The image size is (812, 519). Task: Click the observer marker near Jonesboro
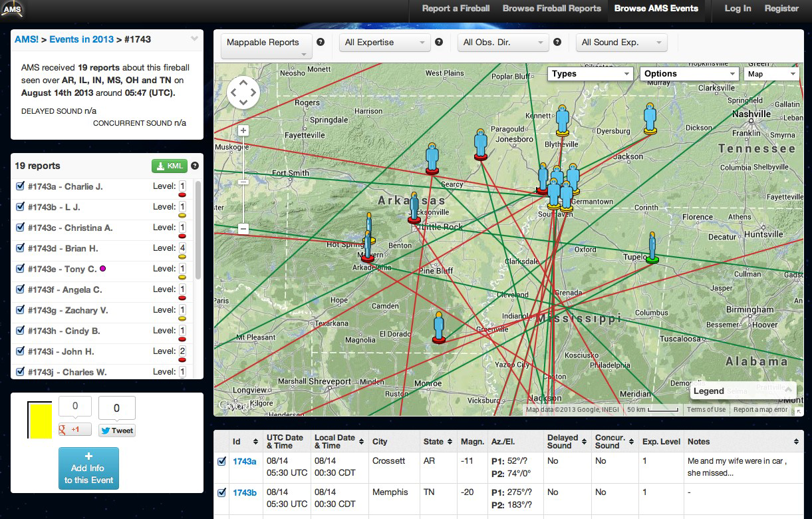[x=481, y=144]
